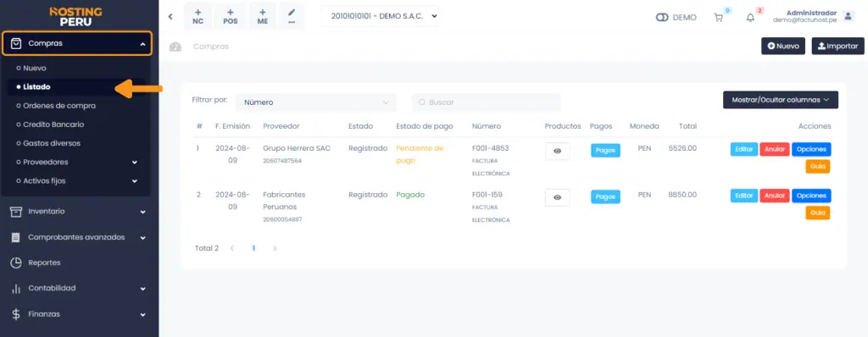Viewport: 868px width, 337px height.
Task: Click the pencil edit shortcuts icon in top bar
Action: click(292, 16)
